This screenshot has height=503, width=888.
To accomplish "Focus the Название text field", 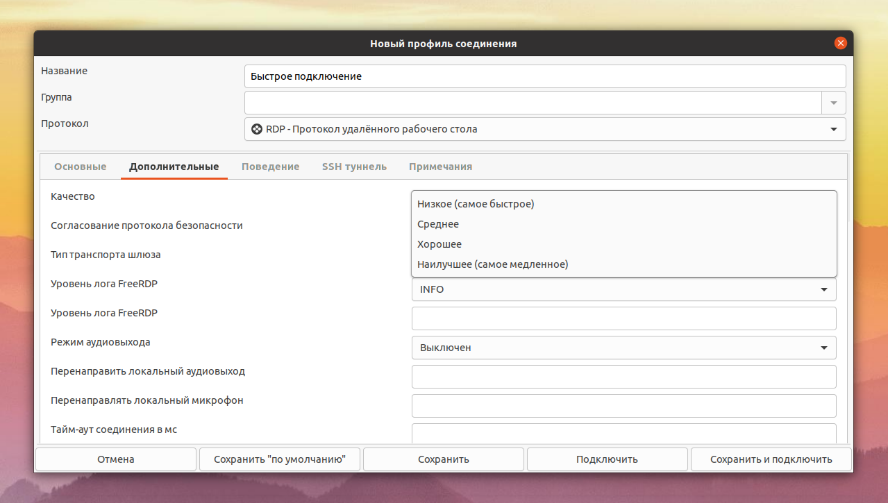I will [545, 76].
